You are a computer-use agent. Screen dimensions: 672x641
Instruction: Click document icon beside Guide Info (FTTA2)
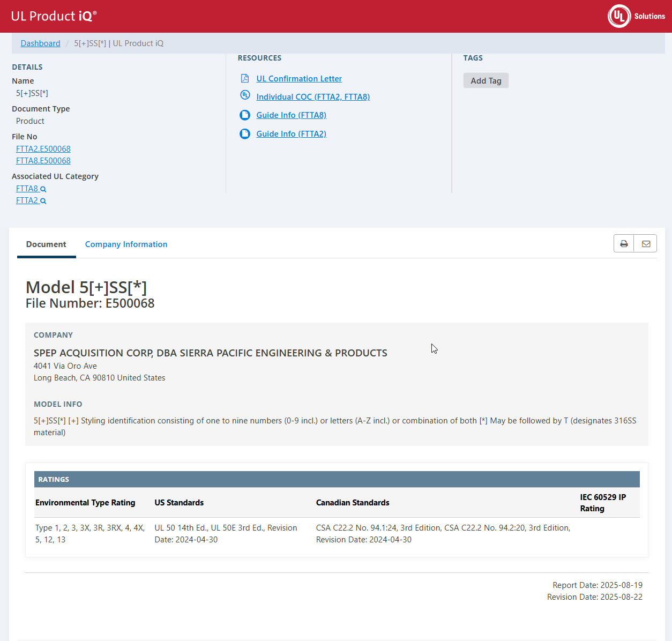click(x=245, y=134)
